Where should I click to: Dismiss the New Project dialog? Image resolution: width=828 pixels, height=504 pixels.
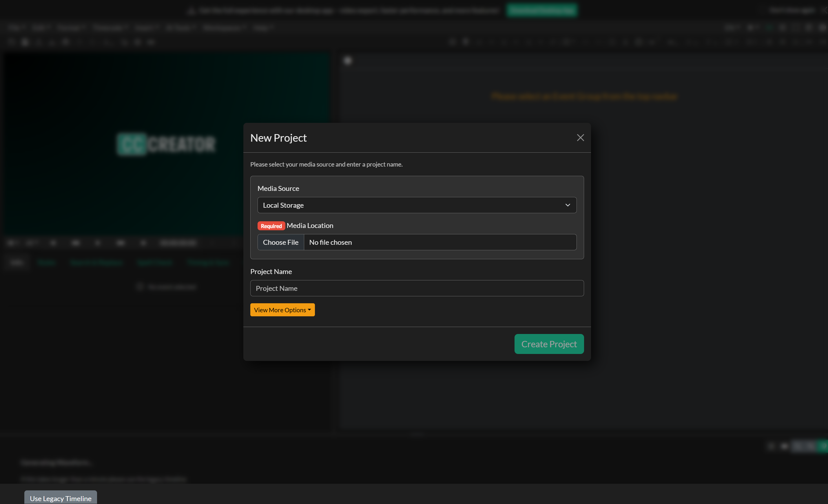tap(580, 137)
